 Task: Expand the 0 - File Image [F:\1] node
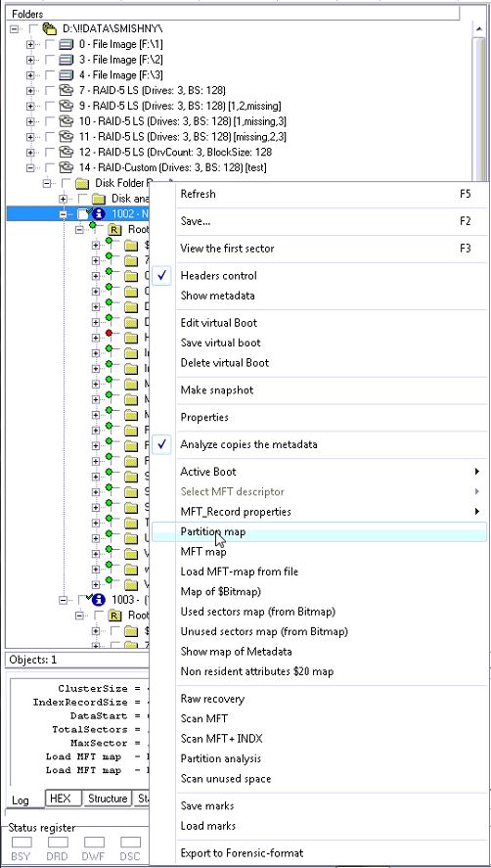tap(31, 44)
